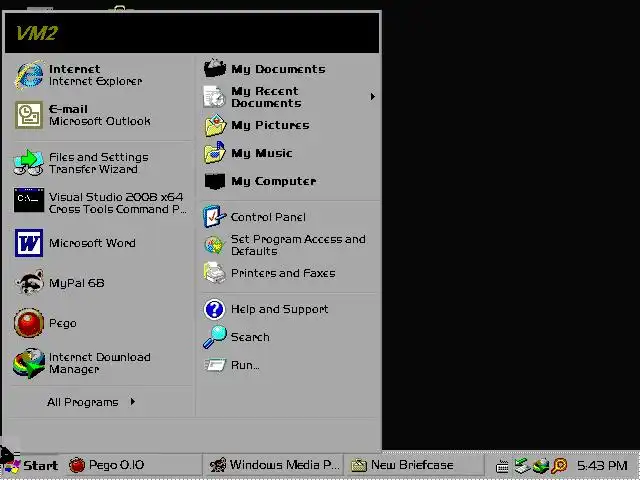
Task: Switch to Pego 0.10 taskbar button
Action: point(133,465)
